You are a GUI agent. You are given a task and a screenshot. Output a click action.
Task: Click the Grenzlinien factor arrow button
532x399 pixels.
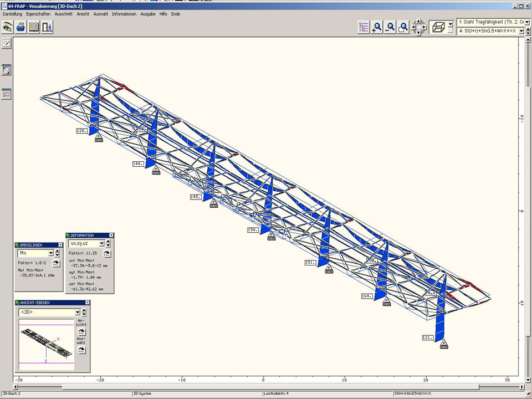[x=55, y=263]
